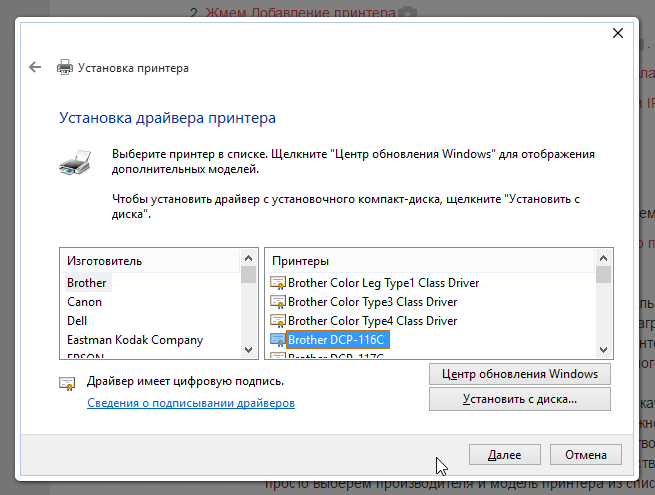This screenshot has height=495, width=655.
Task: Click the Отмена button
Action: 586,454
